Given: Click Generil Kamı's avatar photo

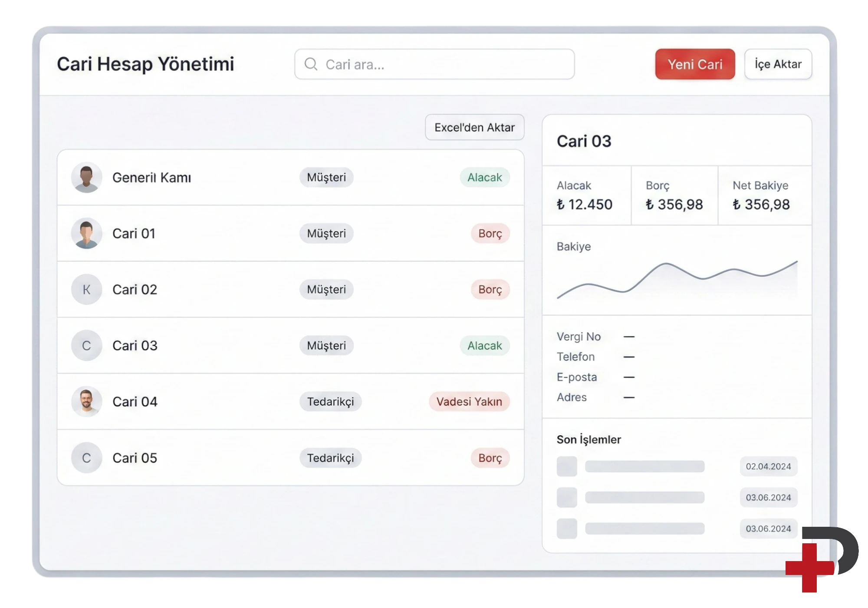Looking at the screenshot, I should [x=86, y=178].
